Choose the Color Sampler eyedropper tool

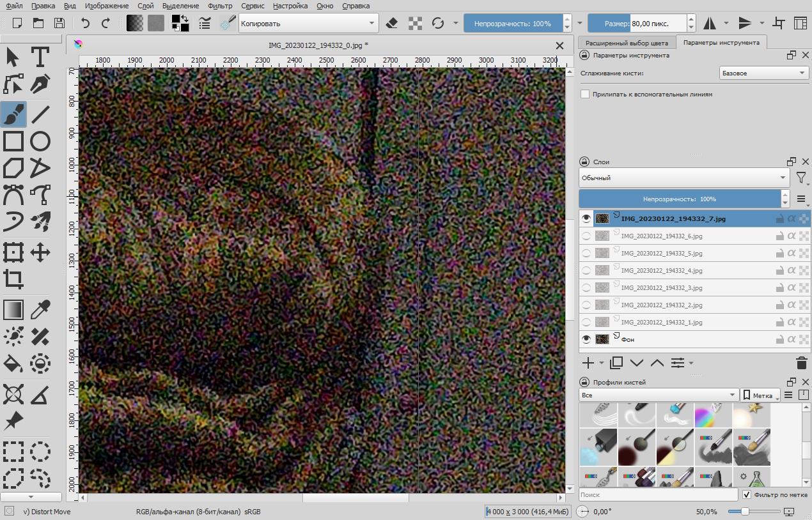point(40,310)
